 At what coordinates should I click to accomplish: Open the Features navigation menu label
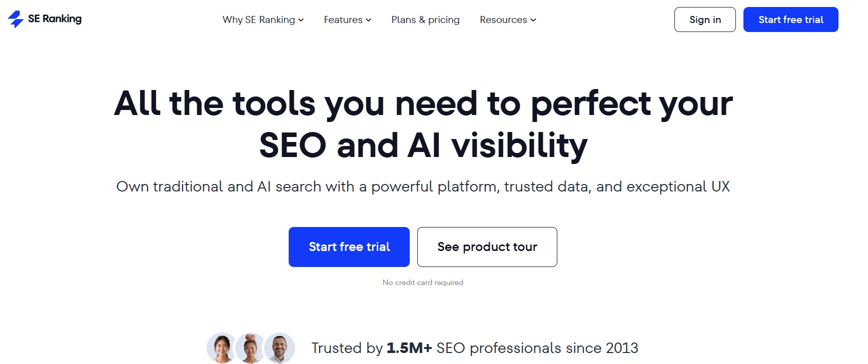343,20
